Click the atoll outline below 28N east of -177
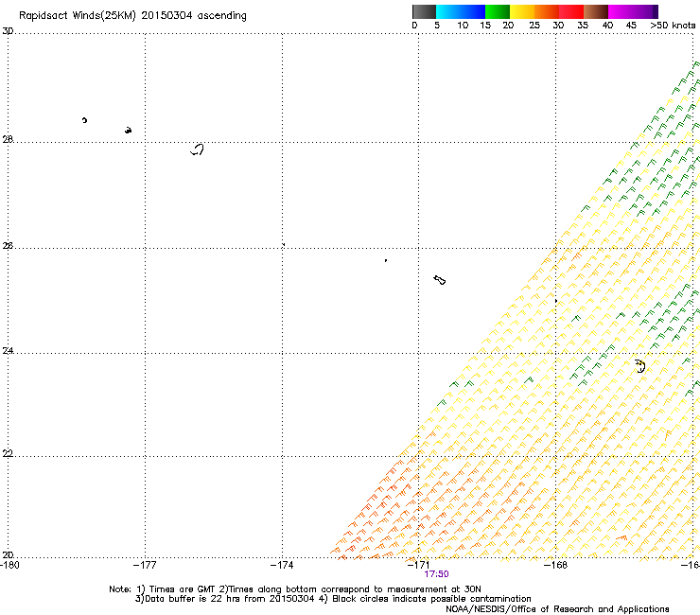Image resolution: width=700 pixels, height=615 pixels. [198, 149]
